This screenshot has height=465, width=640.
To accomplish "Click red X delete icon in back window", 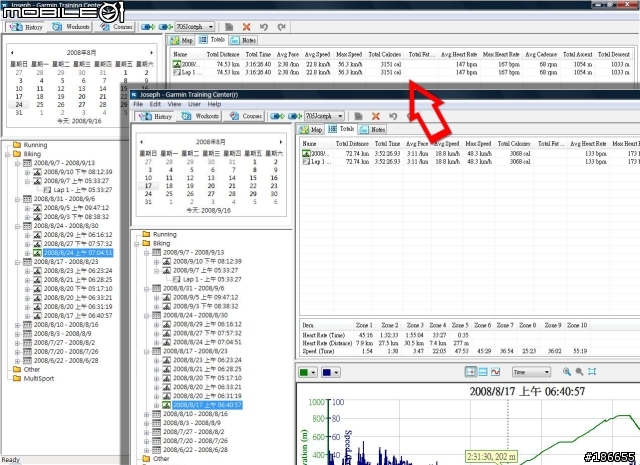I will point(246,27).
